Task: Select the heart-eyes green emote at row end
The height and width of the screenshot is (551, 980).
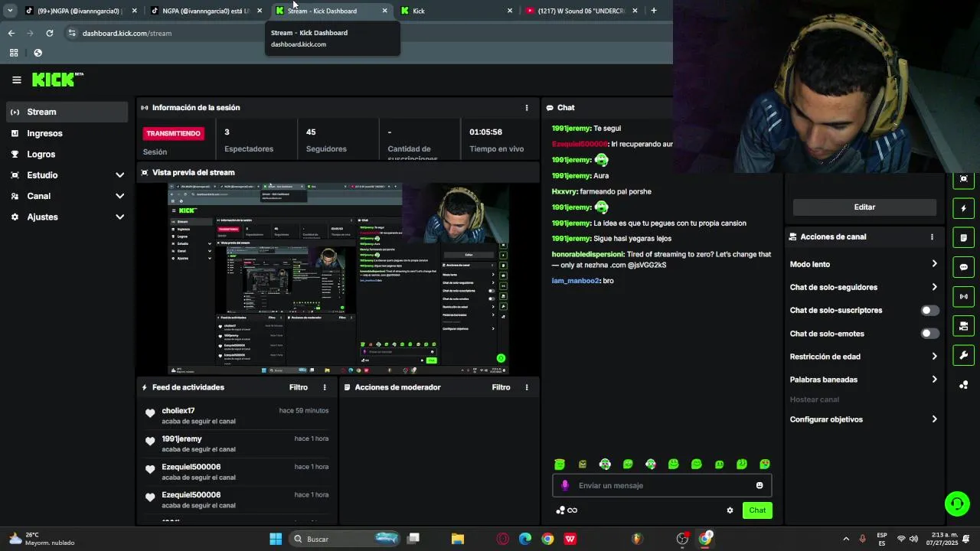Action: [765, 464]
